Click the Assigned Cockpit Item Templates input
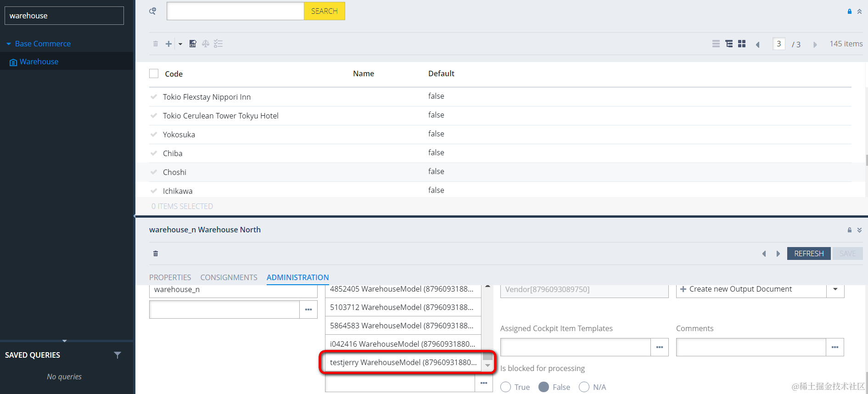 [x=576, y=347]
